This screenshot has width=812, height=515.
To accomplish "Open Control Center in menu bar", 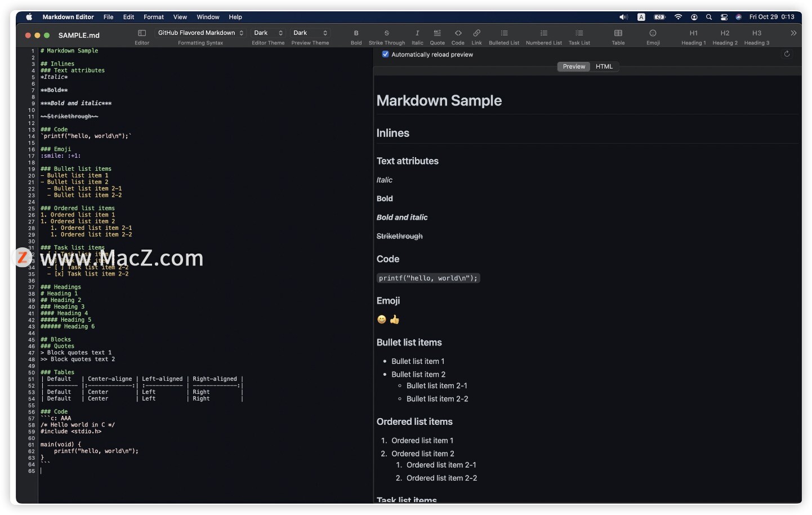I will tap(724, 17).
